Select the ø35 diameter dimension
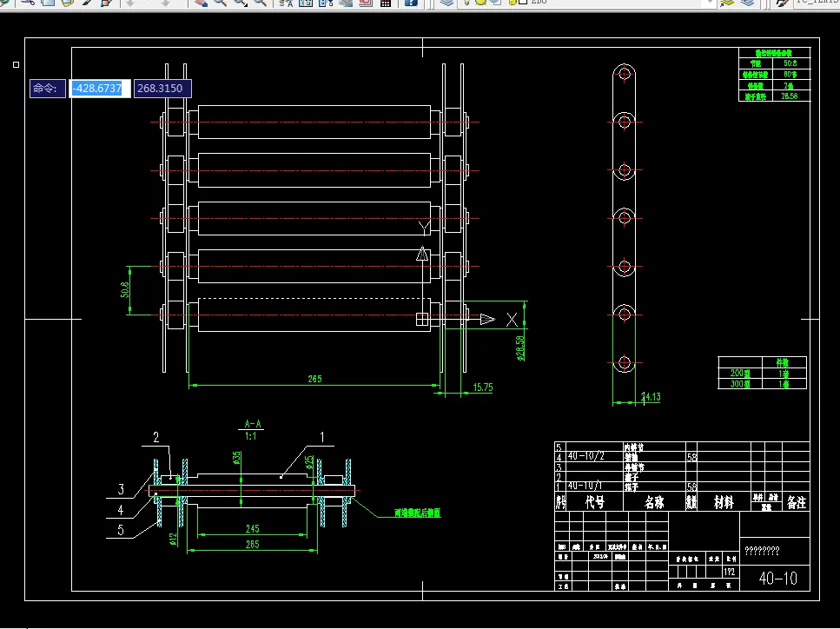Screen dimensions: 840x629 point(237,458)
